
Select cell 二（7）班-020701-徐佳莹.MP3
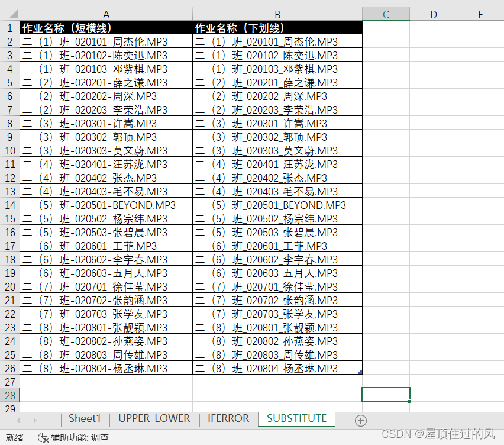pos(106,287)
